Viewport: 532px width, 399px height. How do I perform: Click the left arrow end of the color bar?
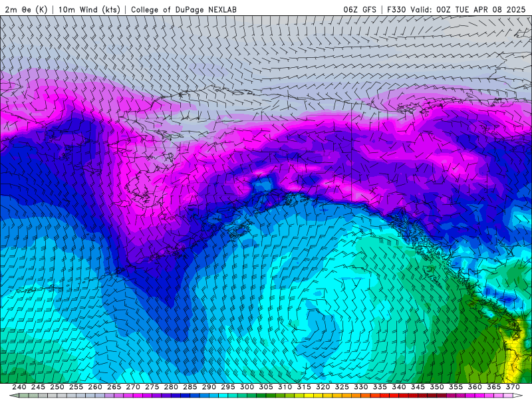(x=13, y=396)
